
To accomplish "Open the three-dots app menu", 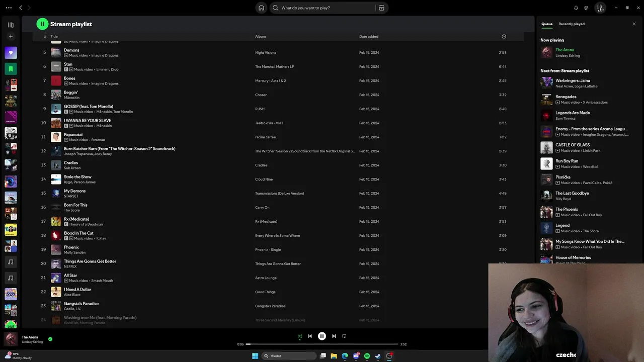I will pos(9,8).
